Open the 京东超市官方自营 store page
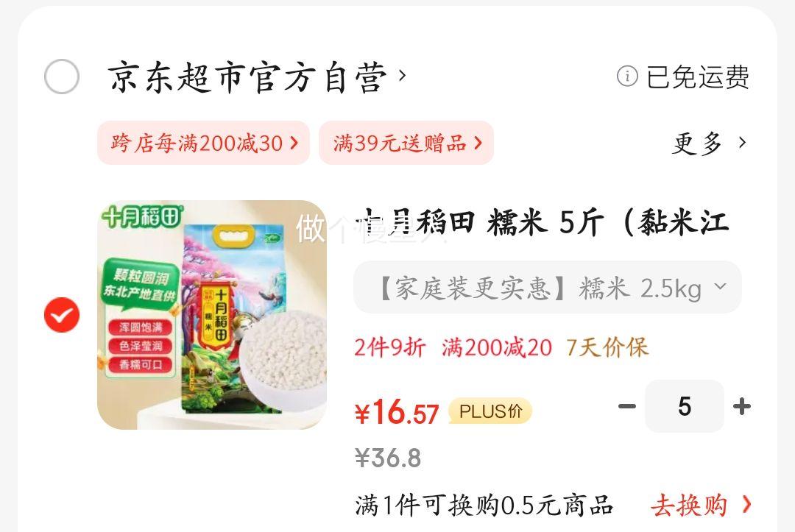The width and height of the screenshot is (795, 532). [x=247, y=77]
